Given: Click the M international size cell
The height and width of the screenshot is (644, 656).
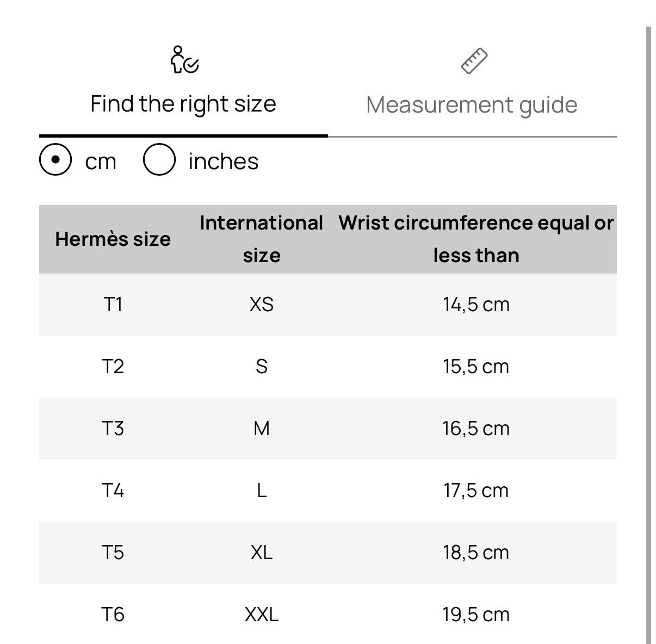Looking at the screenshot, I should (262, 429).
